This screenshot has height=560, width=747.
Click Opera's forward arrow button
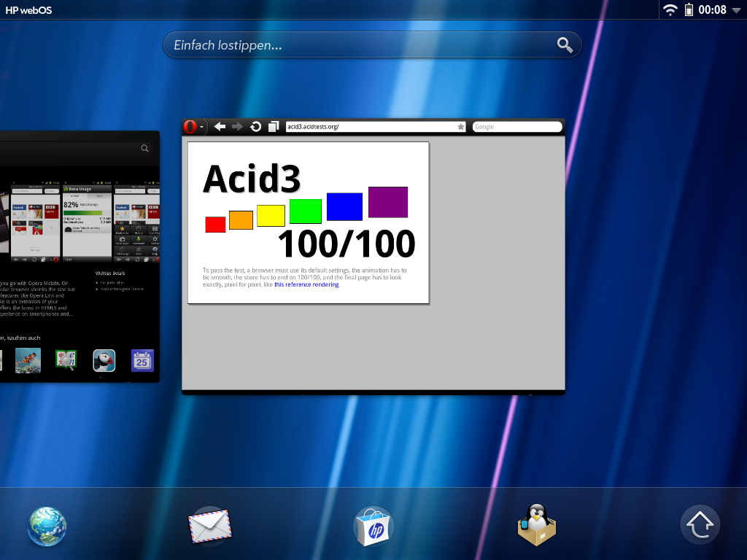(237, 127)
